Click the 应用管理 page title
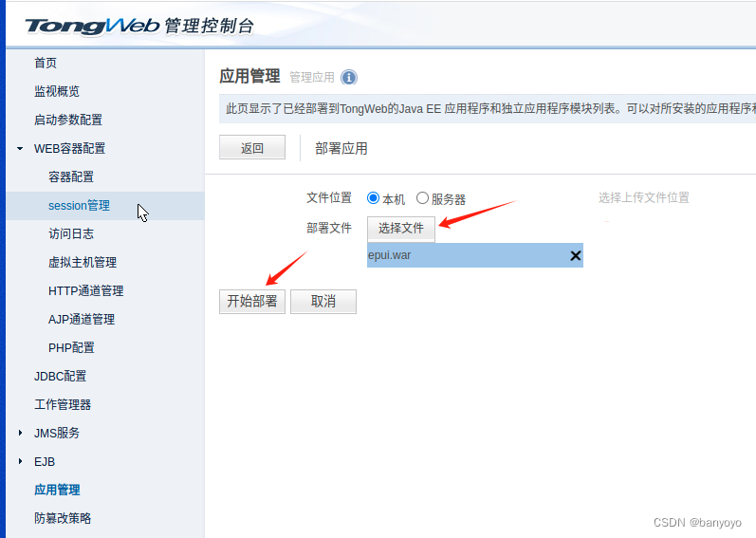This screenshot has width=756, height=538. pyautogui.click(x=249, y=76)
